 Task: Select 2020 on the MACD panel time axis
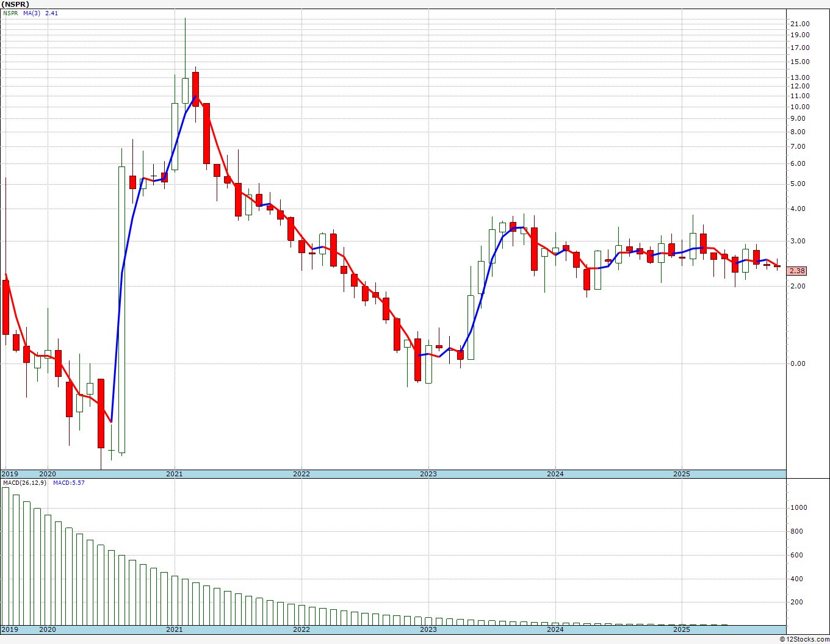(x=47, y=629)
